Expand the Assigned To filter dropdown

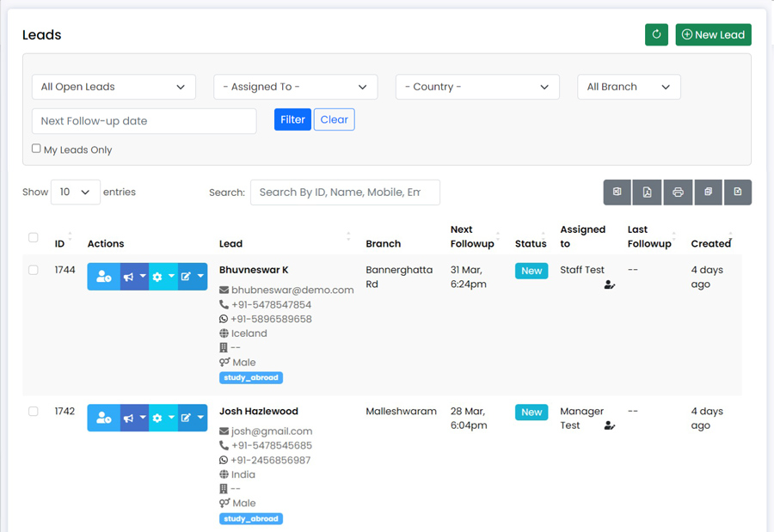[295, 87]
